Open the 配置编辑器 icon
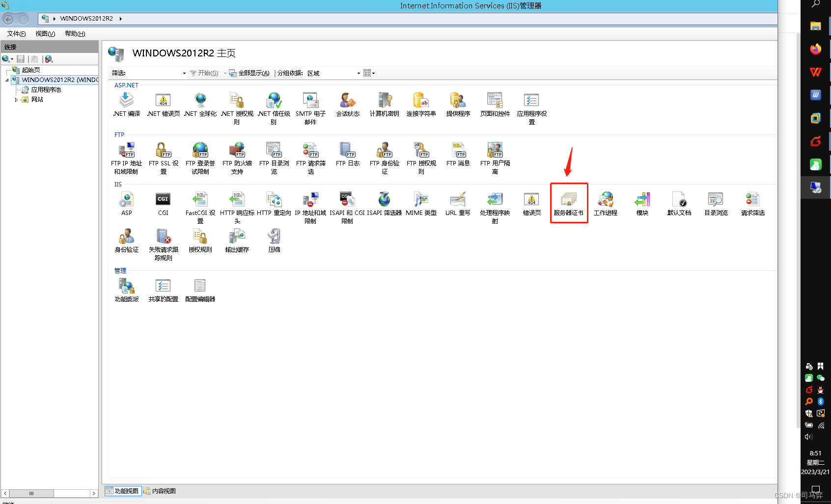The width and height of the screenshot is (831, 504). click(200, 290)
